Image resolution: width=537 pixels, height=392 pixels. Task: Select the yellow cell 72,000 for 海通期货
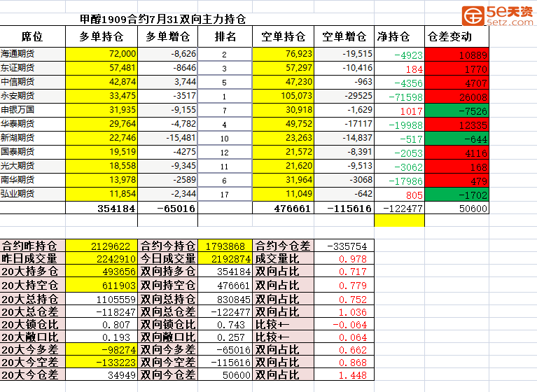point(102,54)
